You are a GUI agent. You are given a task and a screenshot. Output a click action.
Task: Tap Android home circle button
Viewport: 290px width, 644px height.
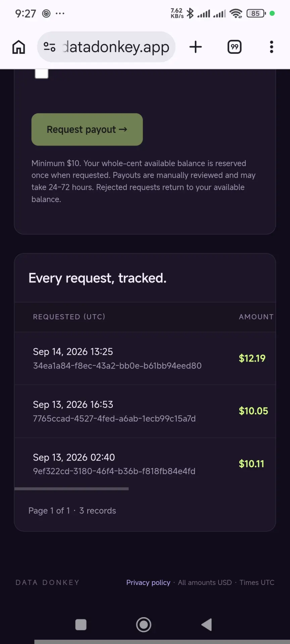(144, 625)
